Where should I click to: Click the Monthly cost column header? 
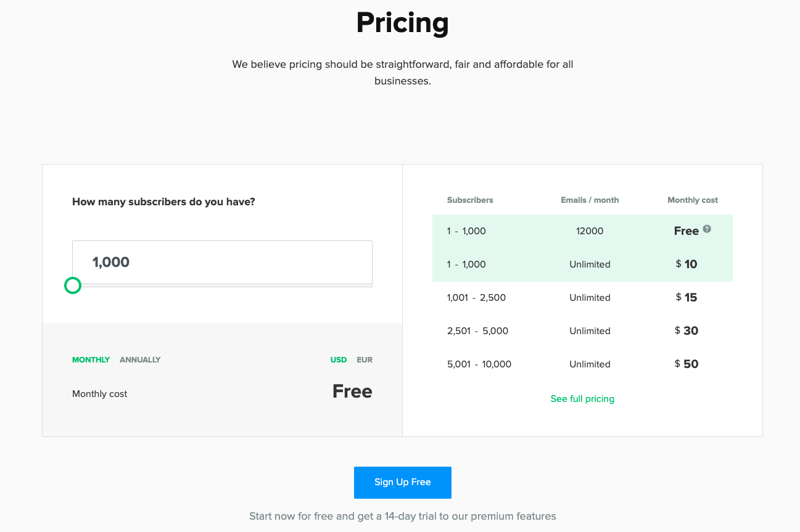click(x=693, y=200)
